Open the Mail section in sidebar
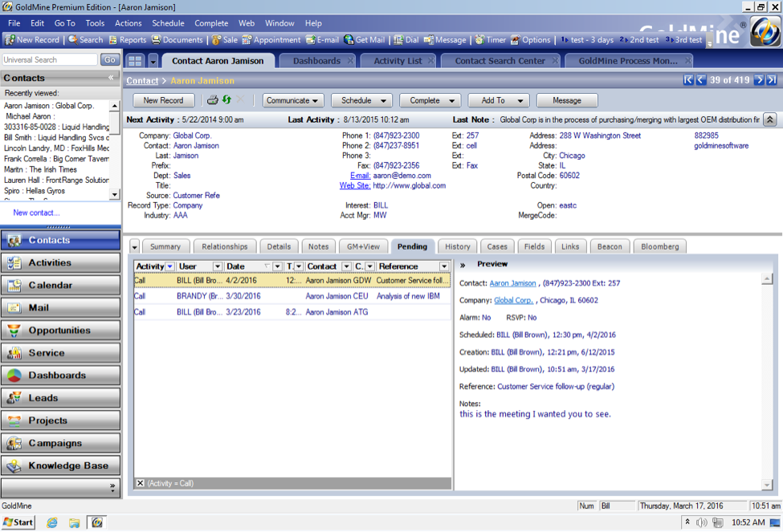The height and width of the screenshot is (532, 783). click(x=60, y=308)
